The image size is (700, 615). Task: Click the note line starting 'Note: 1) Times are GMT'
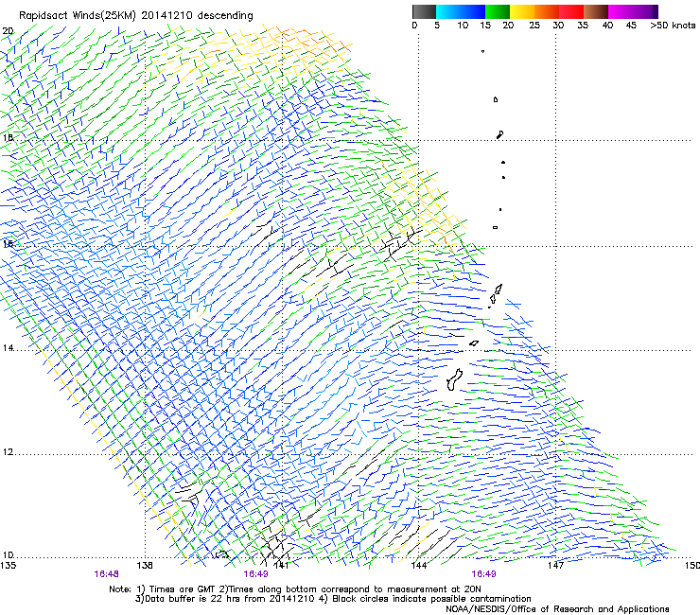(x=294, y=589)
